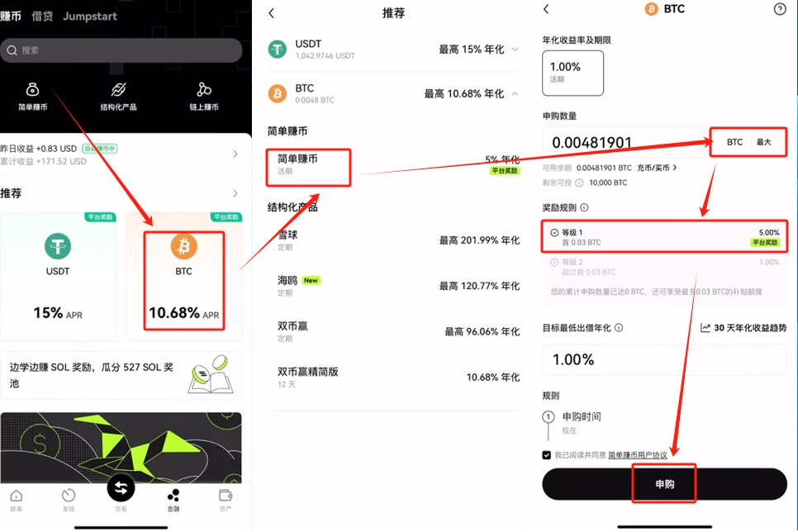798x532 pixels.
Task: Go to the home tab icon
Action: tap(17, 496)
